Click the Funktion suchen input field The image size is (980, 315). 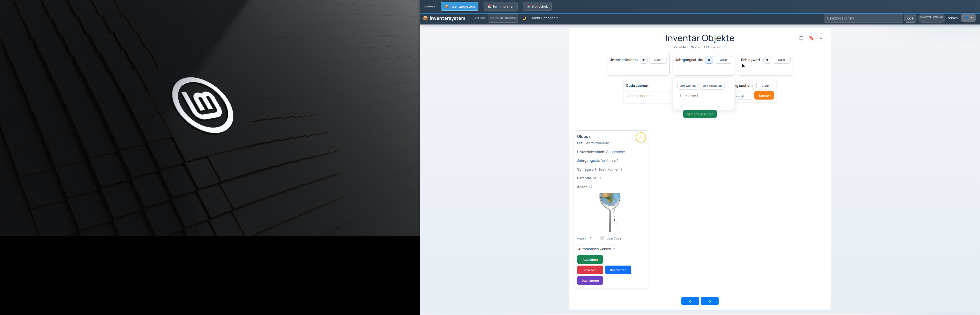(x=863, y=18)
